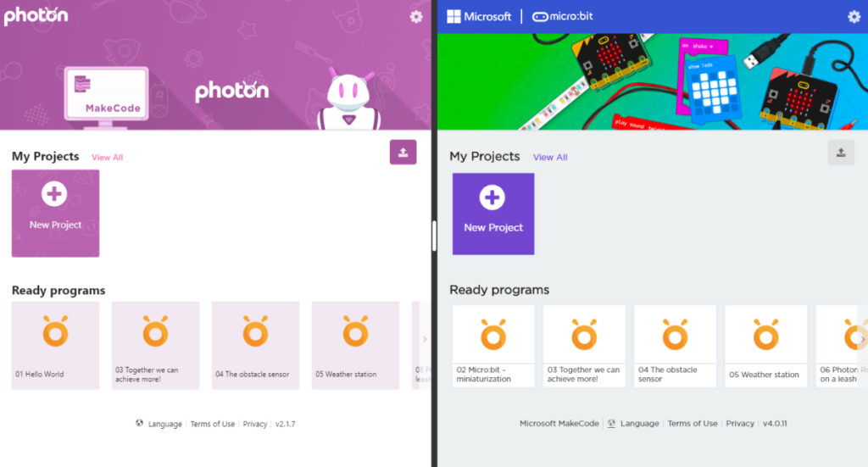Click the purple import upload icon
The width and height of the screenshot is (868, 467).
click(x=403, y=153)
